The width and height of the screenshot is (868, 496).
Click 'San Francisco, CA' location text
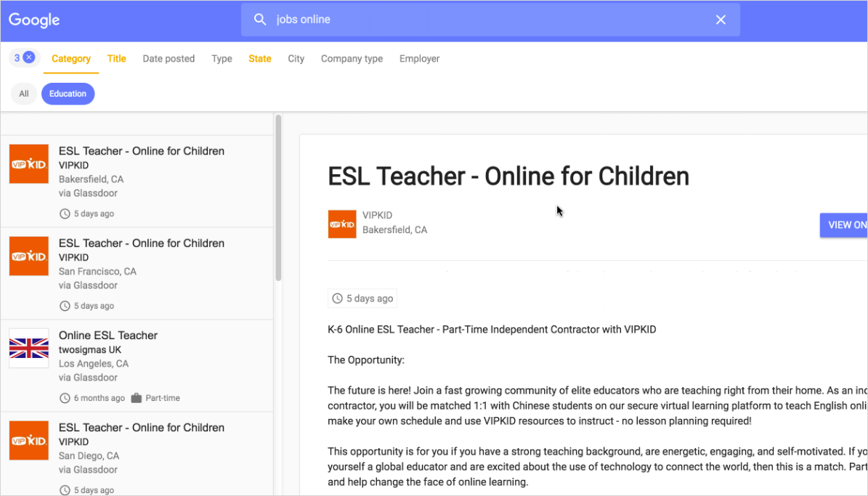point(97,272)
